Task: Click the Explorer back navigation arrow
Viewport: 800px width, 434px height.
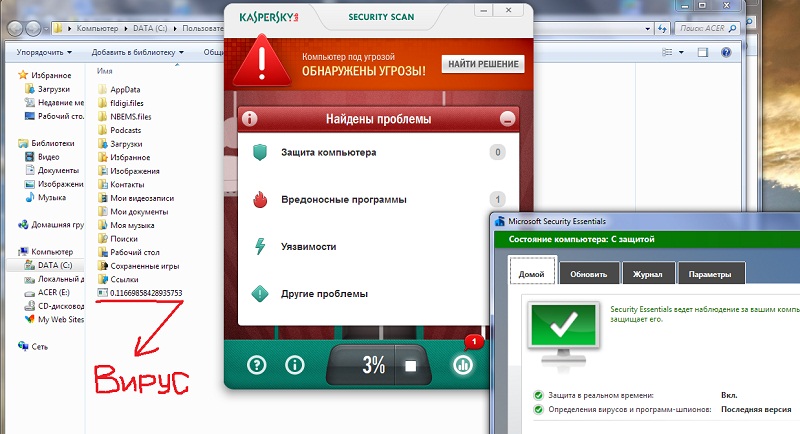Action: pos(16,29)
